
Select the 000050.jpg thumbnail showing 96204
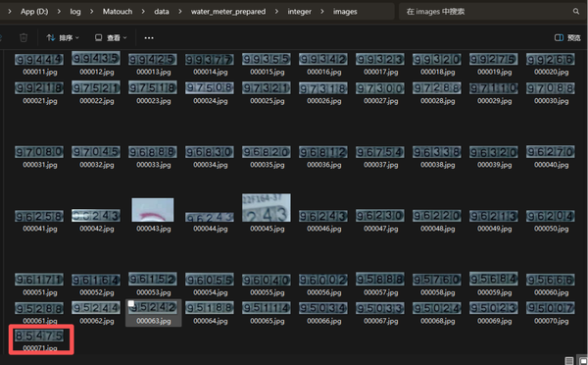[550, 216]
